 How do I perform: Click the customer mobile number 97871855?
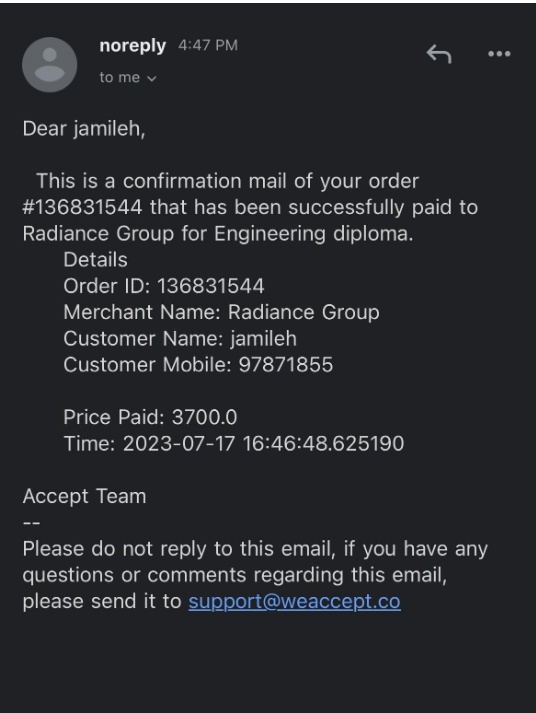tap(286, 365)
